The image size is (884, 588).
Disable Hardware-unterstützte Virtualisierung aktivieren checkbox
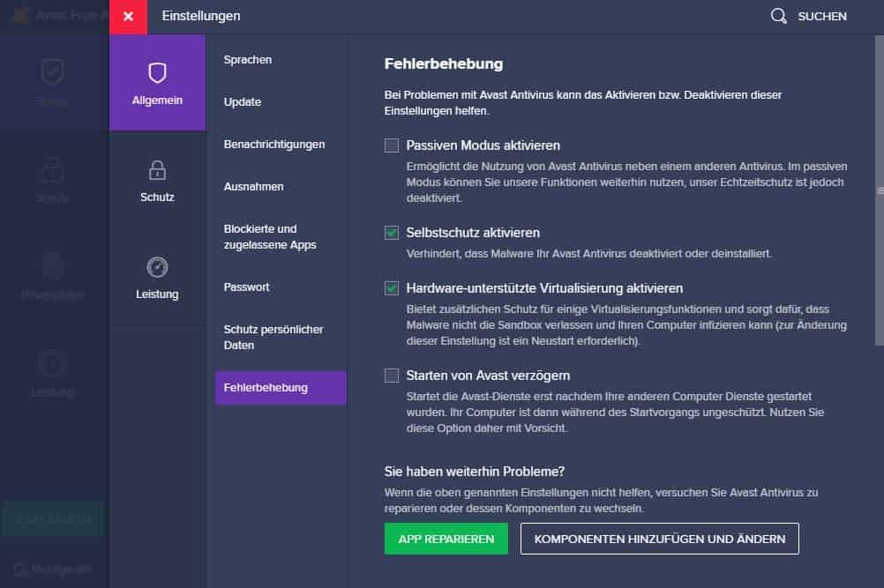pos(391,288)
